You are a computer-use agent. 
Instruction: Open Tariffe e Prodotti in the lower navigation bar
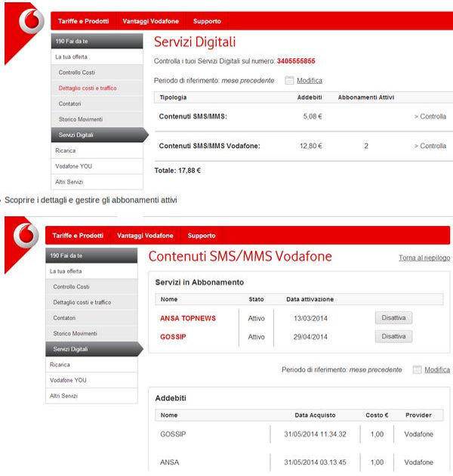click(78, 236)
